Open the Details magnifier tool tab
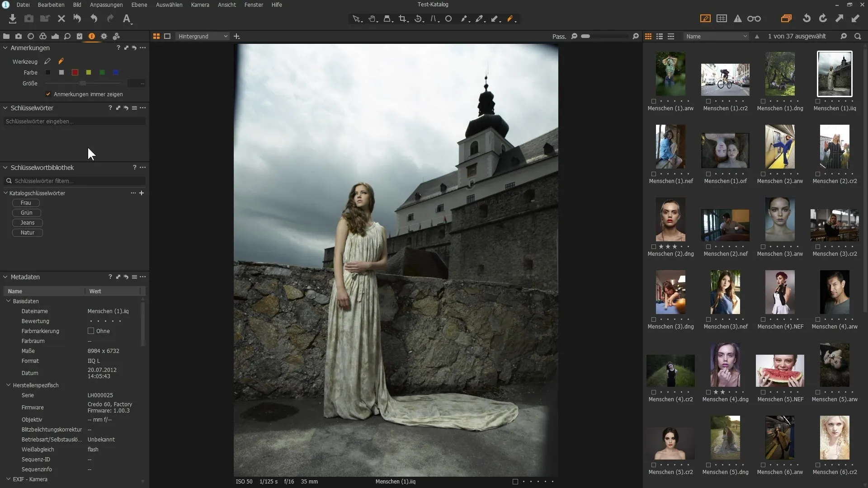Viewport: 868px width, 488px height. pos(67,36)
